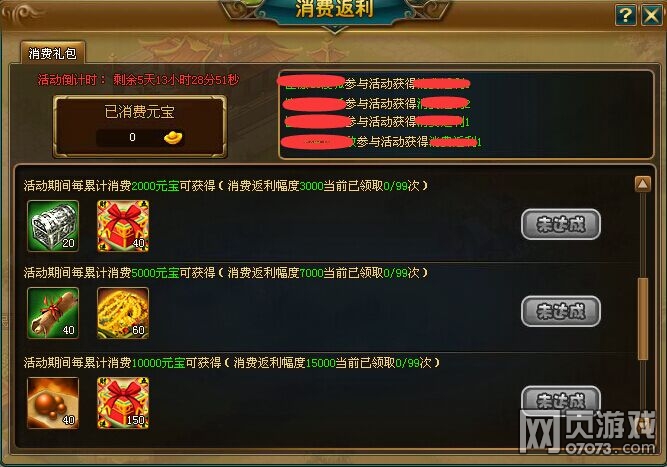667x467 pixels.
Task: Select the gold coin pile reward icon
Action: [123, 313]
